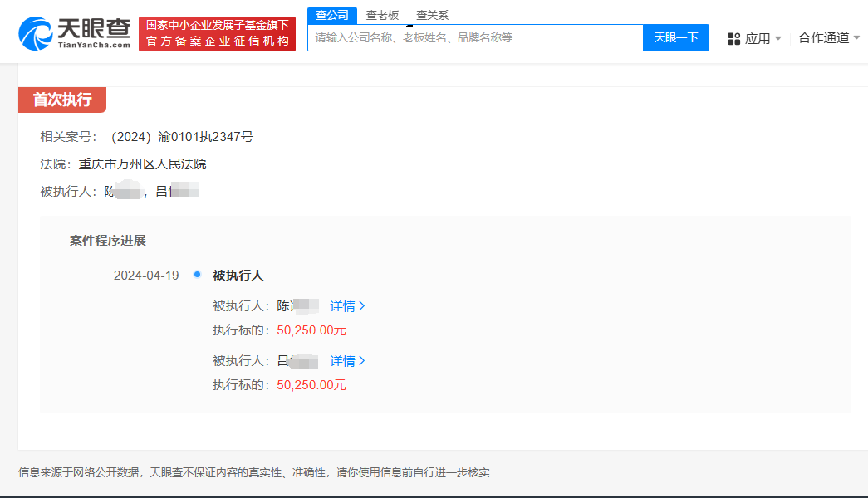This screenshot has height=498, width=868.
Task: Click the 应用 grid icon
Action: click(x=734, y=38)
